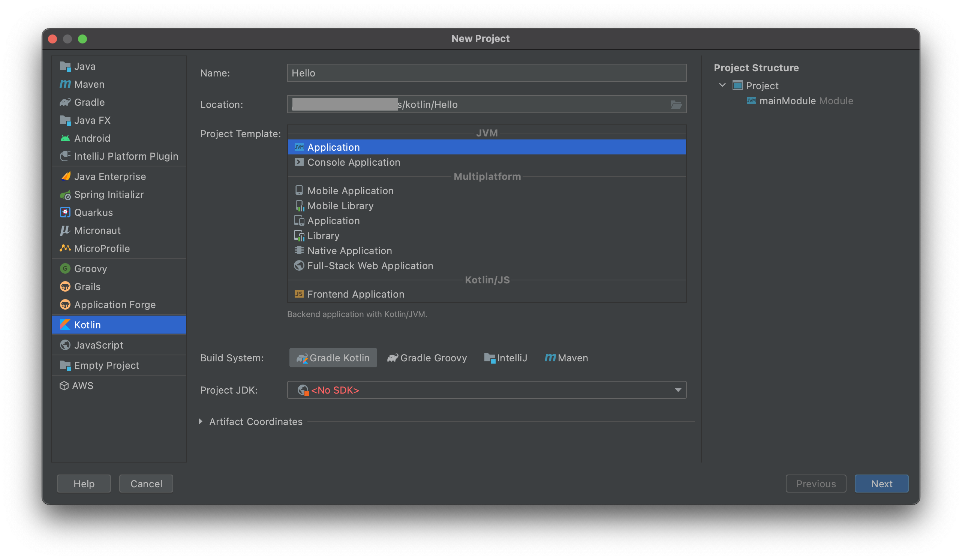
Task: Collapse the Project node in Project Structure
Action: point(722,85)
